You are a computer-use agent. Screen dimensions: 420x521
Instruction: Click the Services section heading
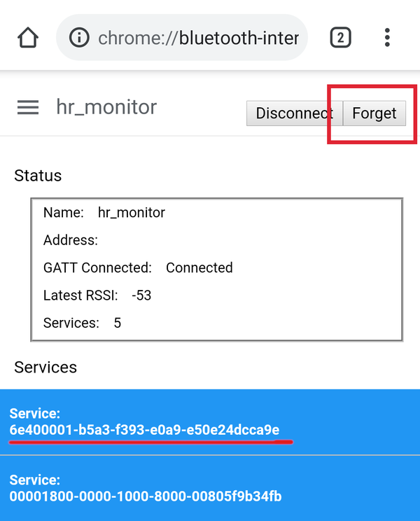(x=45, y=367)
